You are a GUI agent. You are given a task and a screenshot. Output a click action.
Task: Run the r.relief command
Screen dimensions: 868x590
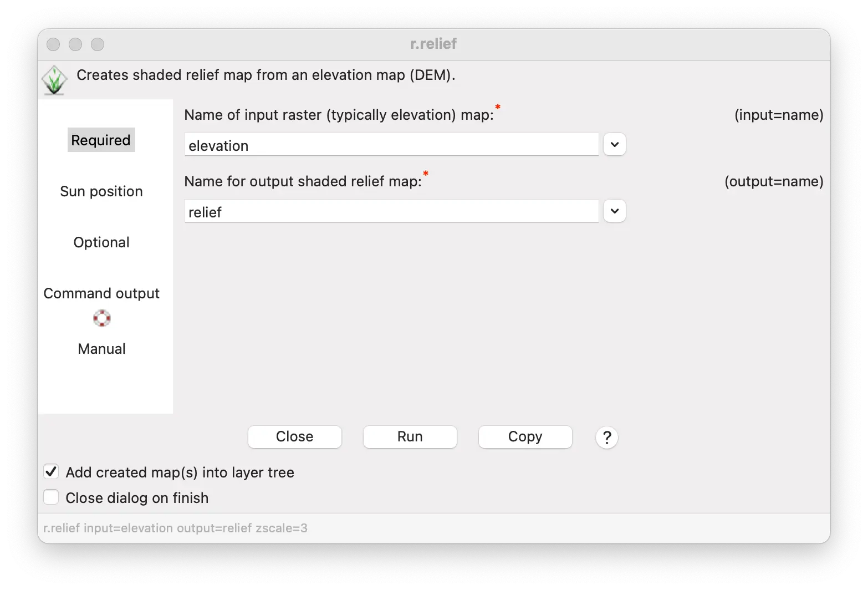(x=410, y=437)
